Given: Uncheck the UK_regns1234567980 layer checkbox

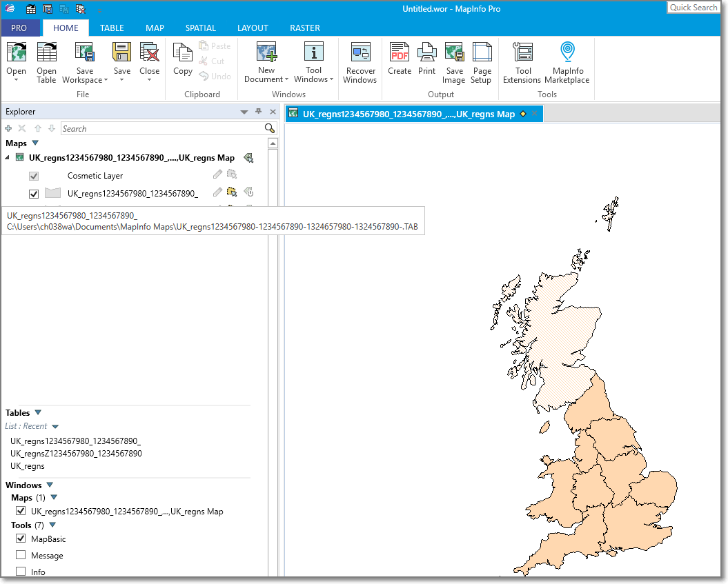Looking at the screenshot, I should 33,194.
